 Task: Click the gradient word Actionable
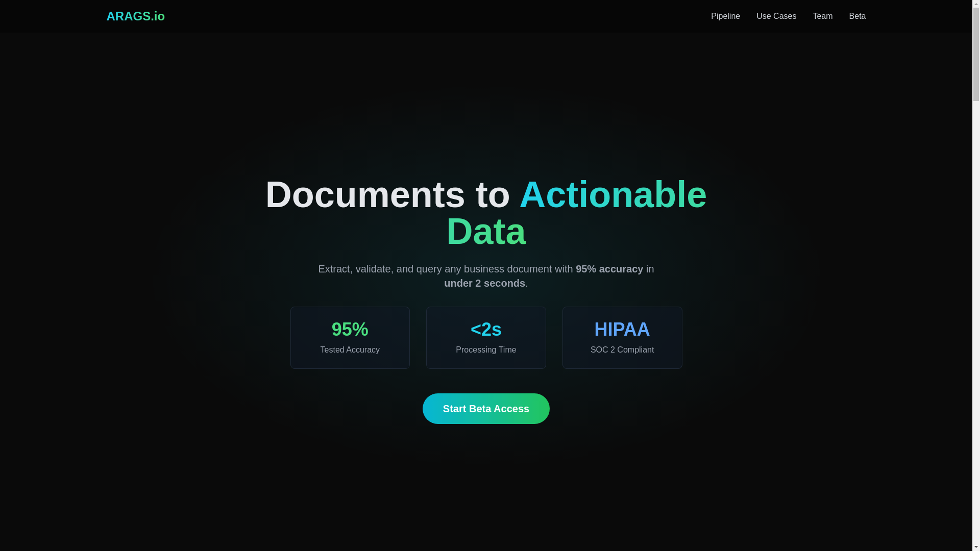[x=612, y=195]
